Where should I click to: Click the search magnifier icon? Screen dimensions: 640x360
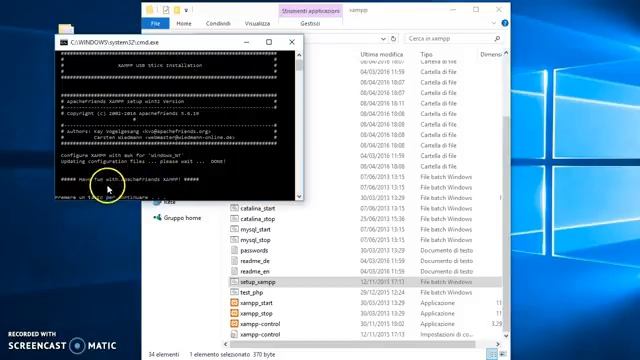tap(497, 38)
